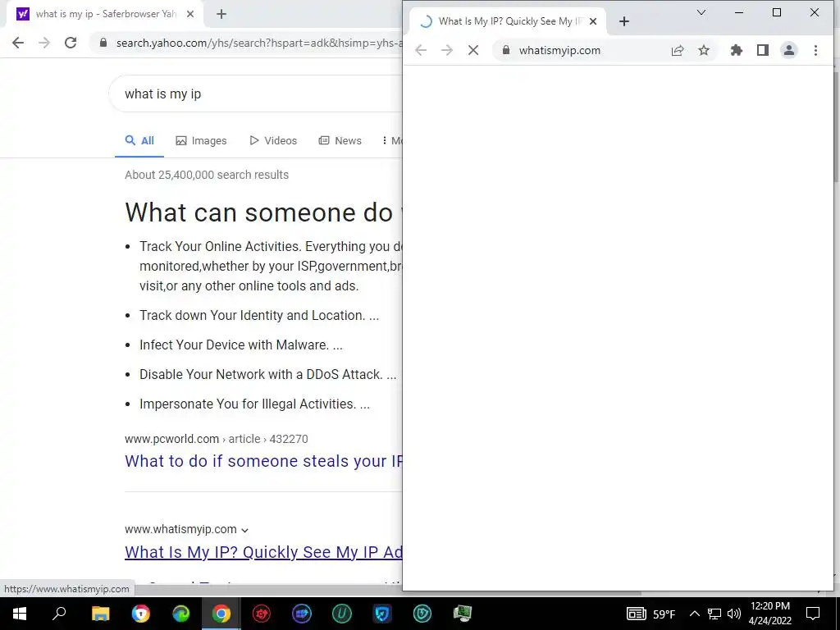The width and height of the screenshot is (840, 630).
Task: Open red gear app on taskbar
Action: (x=262, y=614)
